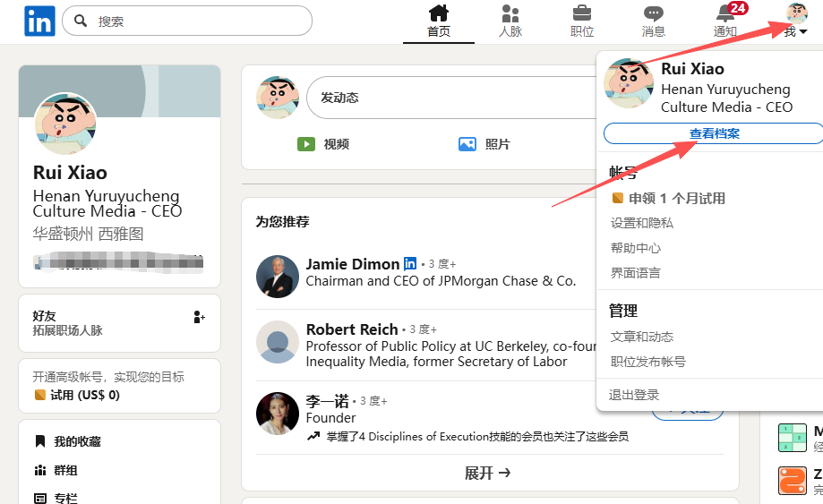Open Robert Reich's profile name
Image resolution: width=823 pixels, height=504 pixels.
point(352,329)
